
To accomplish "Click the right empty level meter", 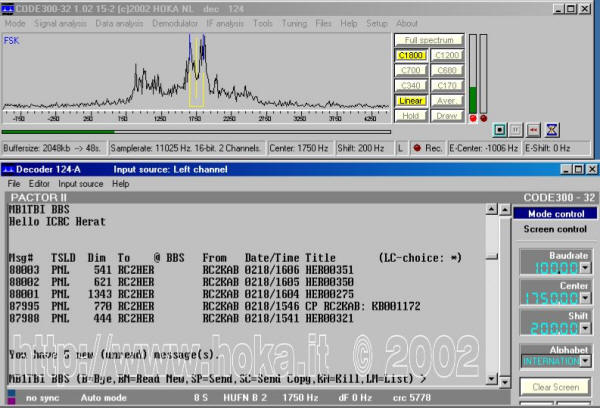I will 484,74.
